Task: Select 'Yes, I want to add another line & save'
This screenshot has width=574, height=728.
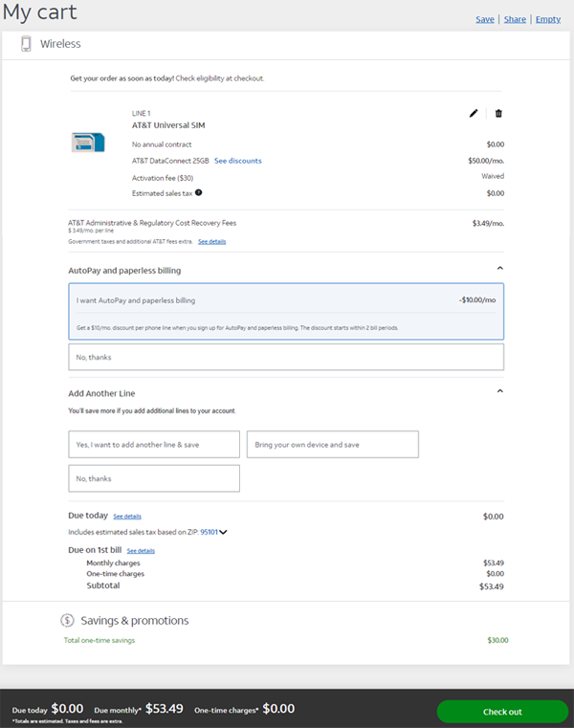Action: 154,444
